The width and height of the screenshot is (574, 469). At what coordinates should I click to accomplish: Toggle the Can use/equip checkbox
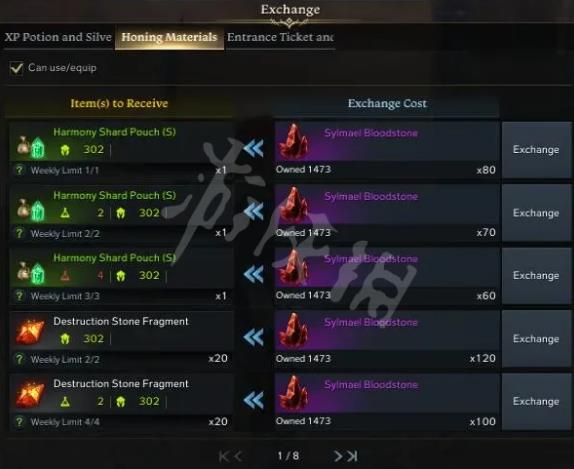tap(16, 68)
